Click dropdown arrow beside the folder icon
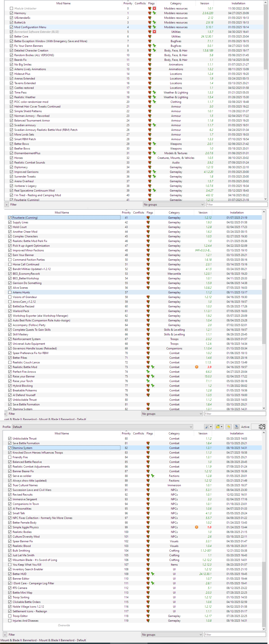The width and height of the screenshot is (269, 644). [x=222, y=427]
